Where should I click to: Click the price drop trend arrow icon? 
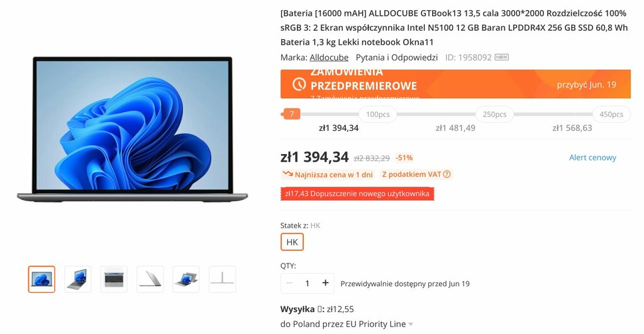(287, 174)
